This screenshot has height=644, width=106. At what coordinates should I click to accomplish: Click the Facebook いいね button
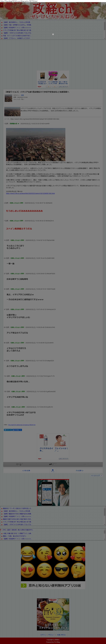pos(17,430)
